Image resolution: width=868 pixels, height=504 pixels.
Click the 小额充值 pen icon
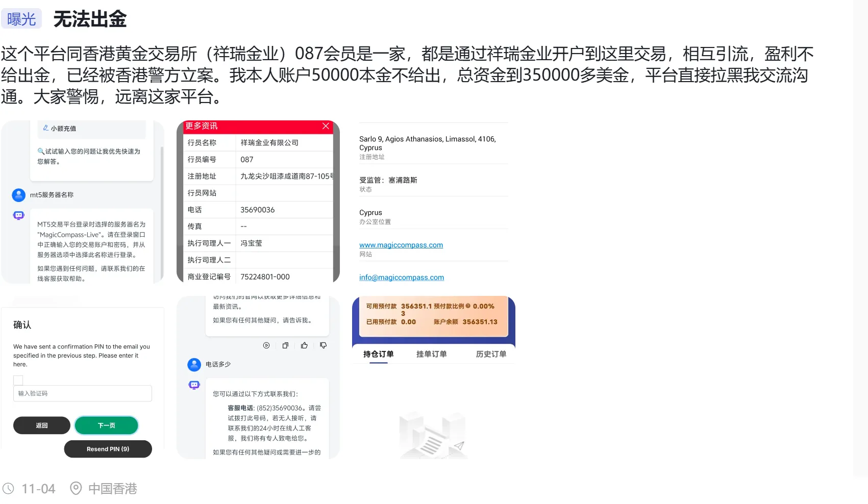click(x=46, y=128)
